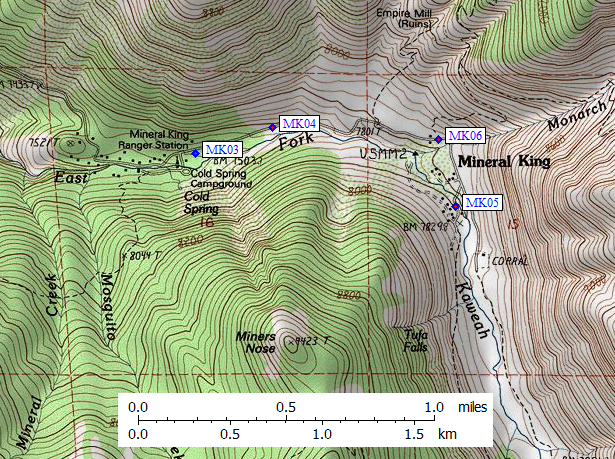The height and width of the screenshot is (459, 615).
Task: Click the Monarch label on the map
Action: (578, 114)
